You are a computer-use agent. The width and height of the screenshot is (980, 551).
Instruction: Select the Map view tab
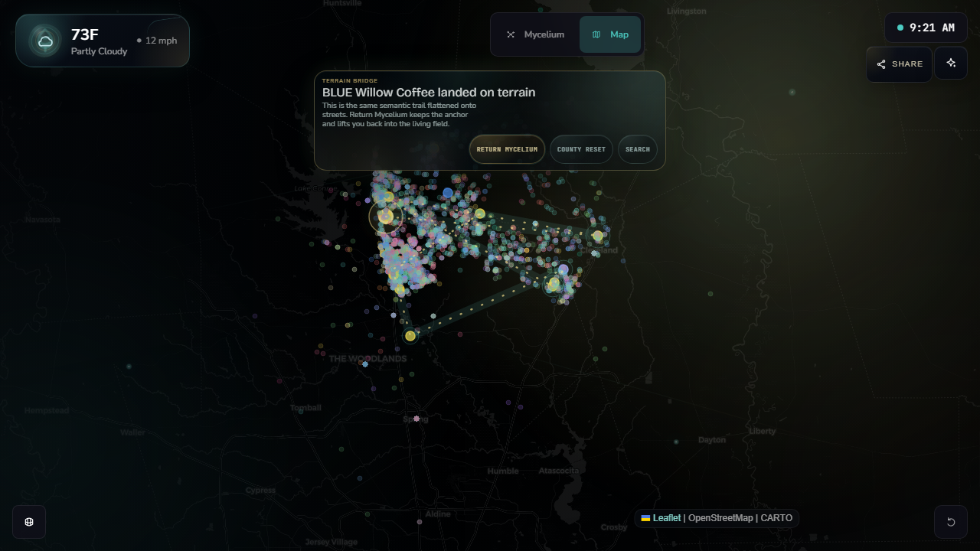pos(610,34)
